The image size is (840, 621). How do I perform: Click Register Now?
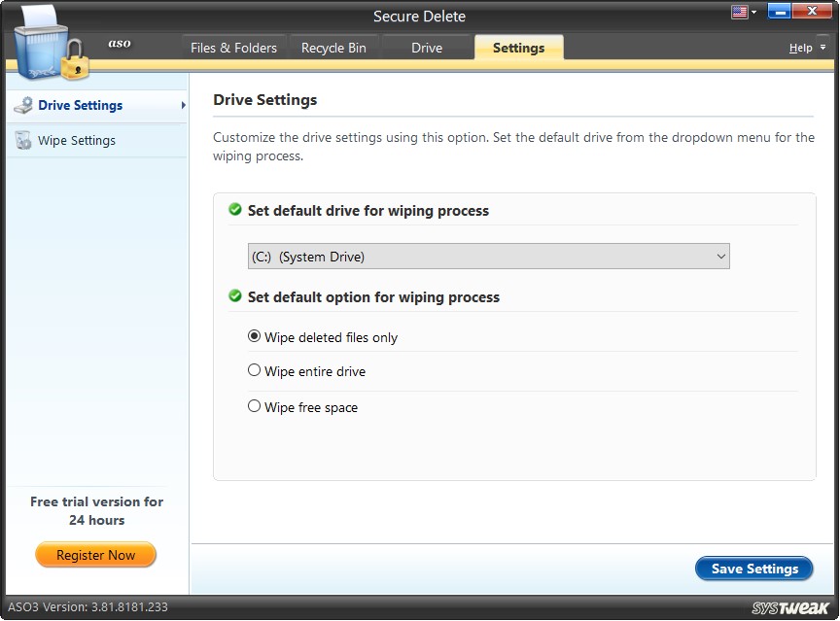pos(95,554)
